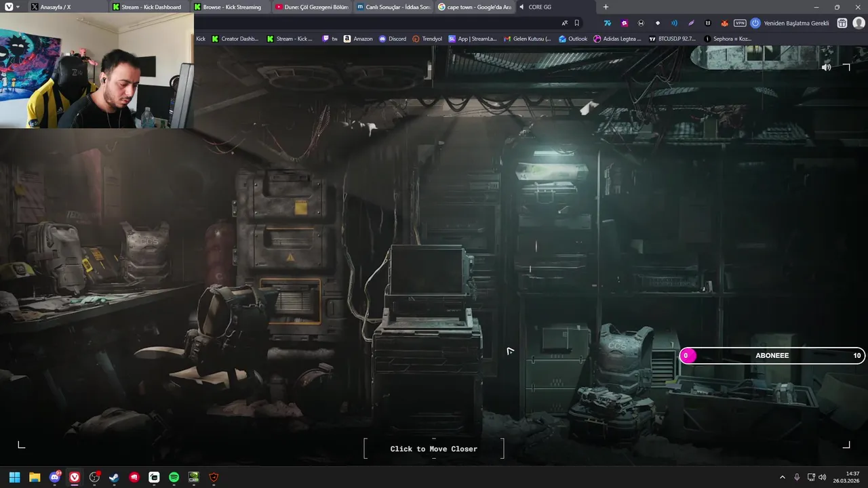Open the Creator Dashb... bookmark
Screen dimensions: 868x488
click(235, 39)
